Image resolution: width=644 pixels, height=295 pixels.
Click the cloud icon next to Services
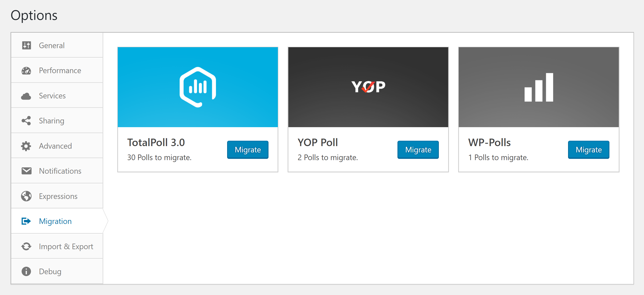coord(26,96)
